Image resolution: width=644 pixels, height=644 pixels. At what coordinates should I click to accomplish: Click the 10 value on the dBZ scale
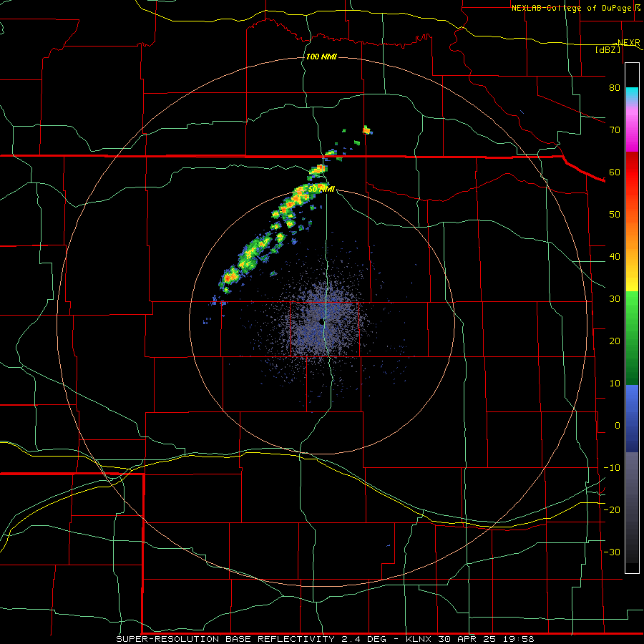[x=615, y=384]
